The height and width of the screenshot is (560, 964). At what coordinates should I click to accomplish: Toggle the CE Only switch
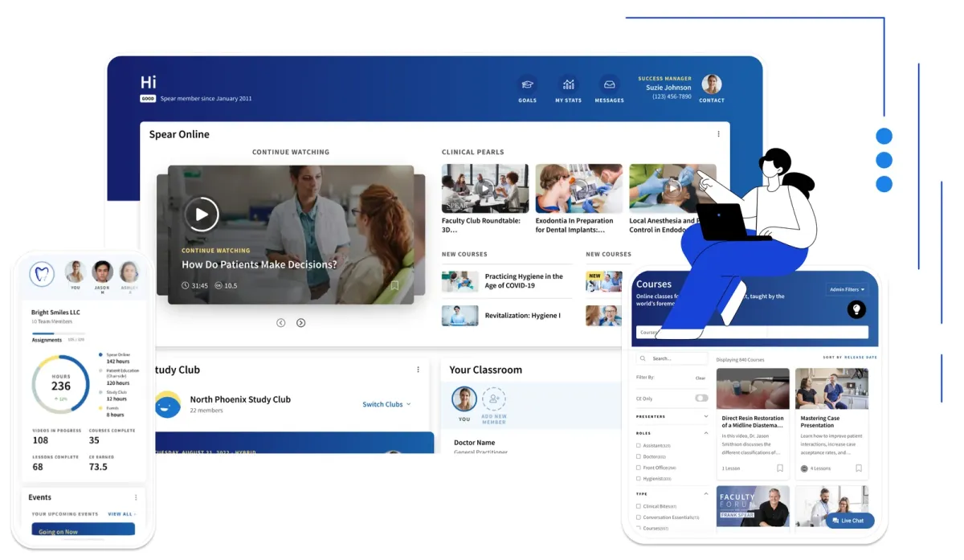701,398
